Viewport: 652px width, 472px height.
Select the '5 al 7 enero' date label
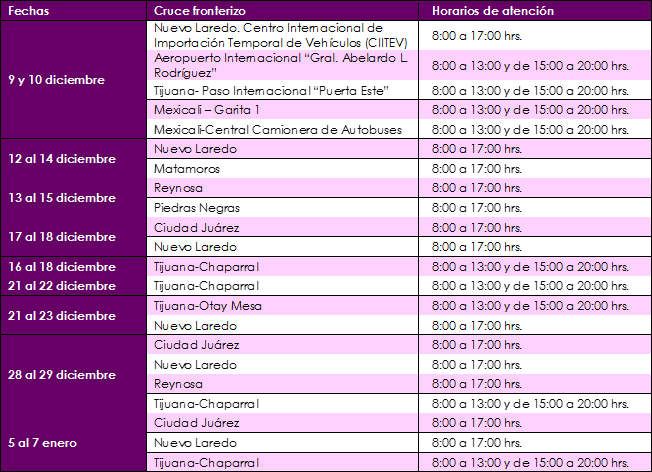pos(42,443)
